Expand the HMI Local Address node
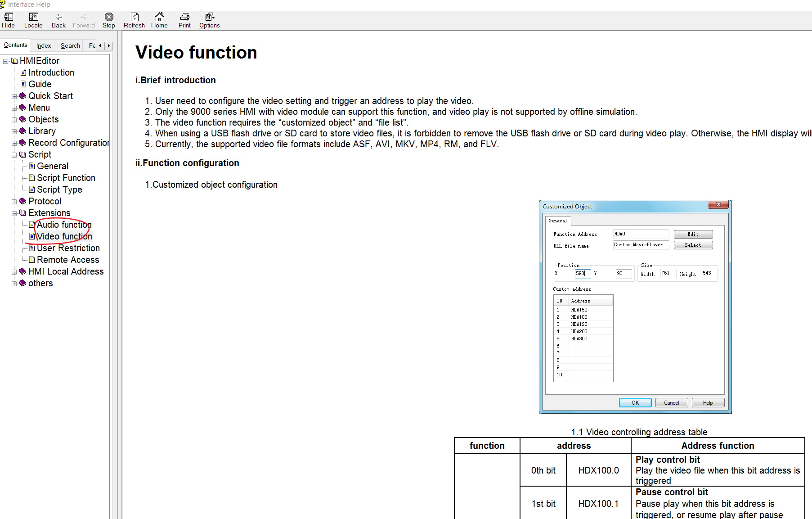Viewport: 812px width, 519px height. (x=14, y=272)
